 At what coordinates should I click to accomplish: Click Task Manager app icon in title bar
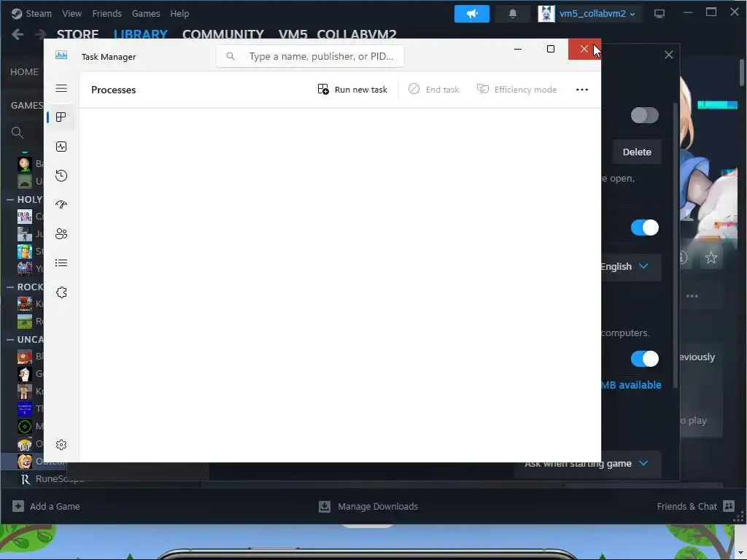point(61,55)
